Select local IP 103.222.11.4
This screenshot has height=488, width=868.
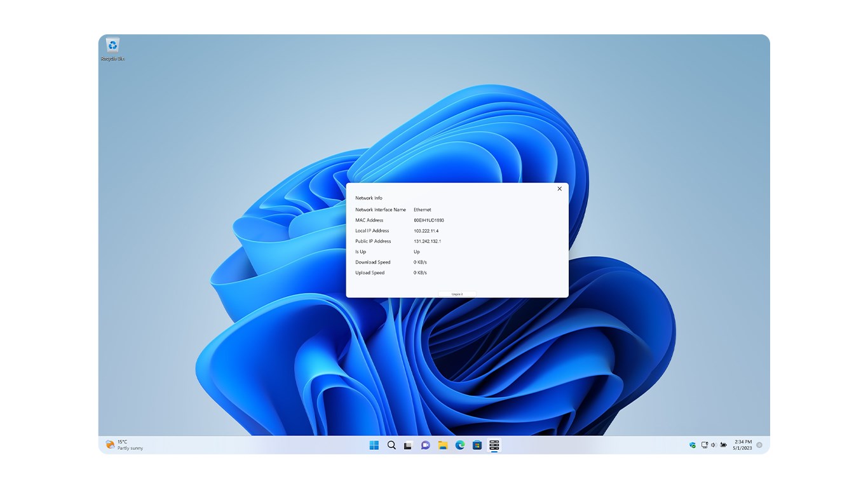point(426,231)
